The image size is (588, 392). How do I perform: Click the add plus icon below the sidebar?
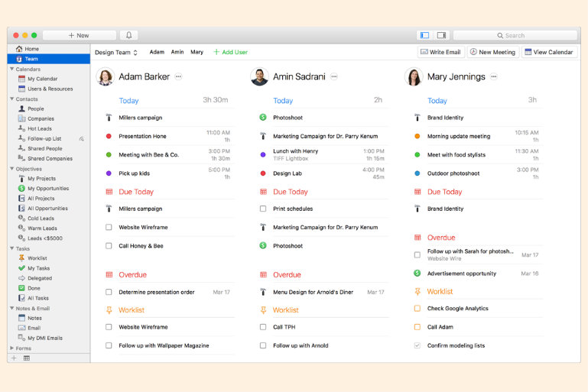click(14, 358)
